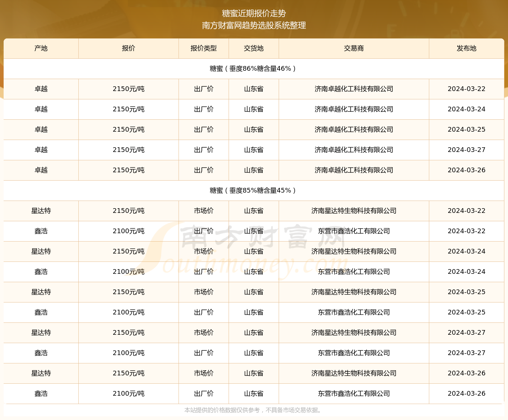Click date 2024-03-25 in 星达特 row
508x420 pixels.
[x=466, y=292]
